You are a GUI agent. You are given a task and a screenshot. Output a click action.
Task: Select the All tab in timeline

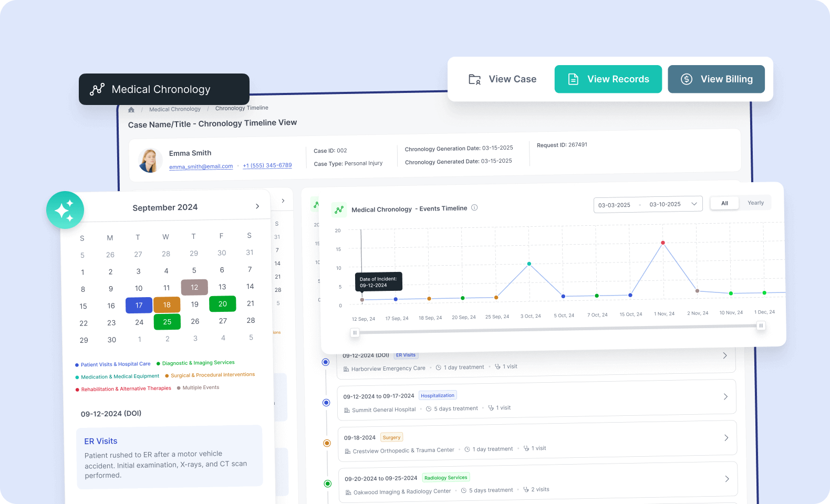[724, 203]
